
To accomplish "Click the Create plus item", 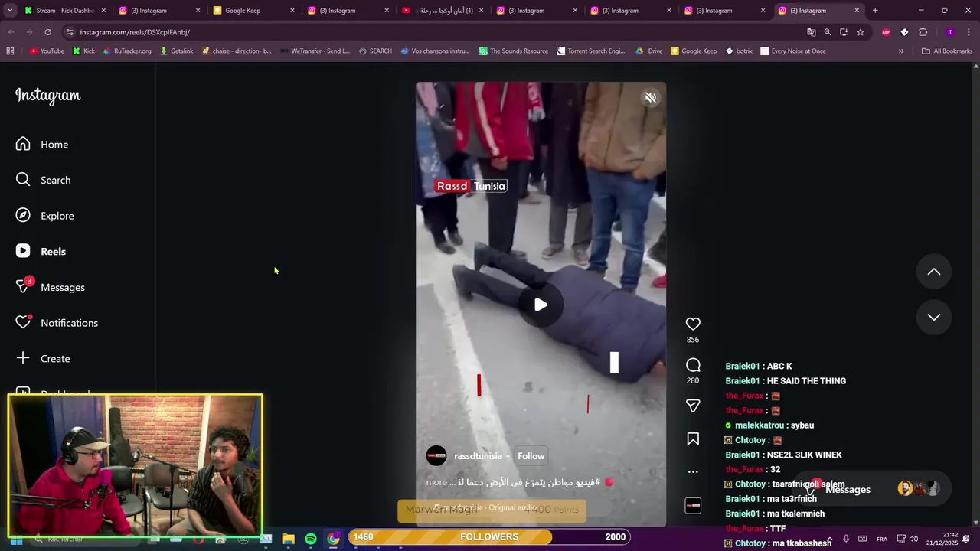I will pyautogui.click(x=44, y=358).
